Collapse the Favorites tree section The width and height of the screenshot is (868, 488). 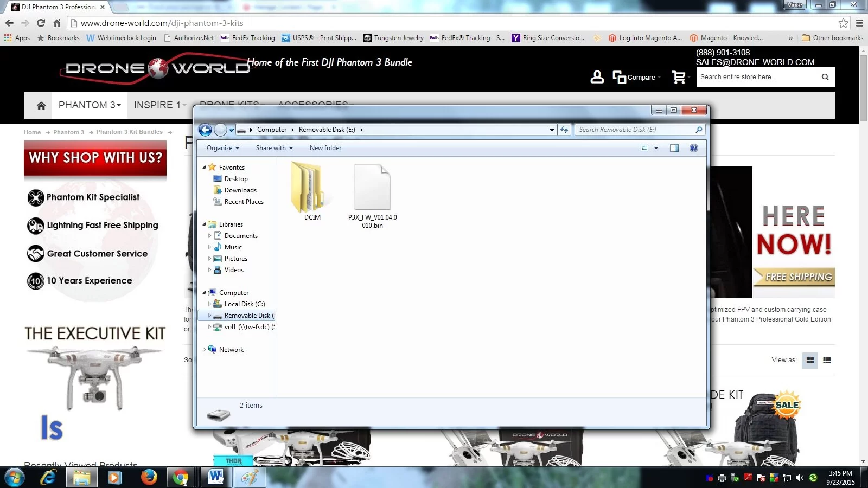204,168
